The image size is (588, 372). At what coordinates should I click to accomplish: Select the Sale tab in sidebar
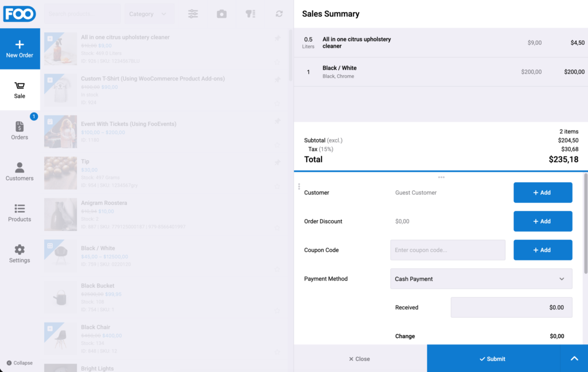point(20,90)
